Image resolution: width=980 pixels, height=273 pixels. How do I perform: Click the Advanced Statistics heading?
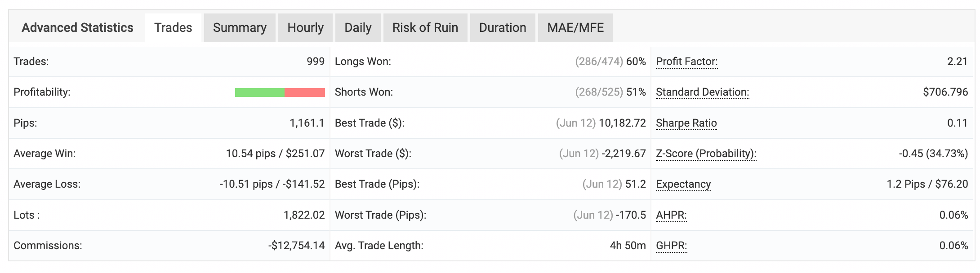[77, 28]
